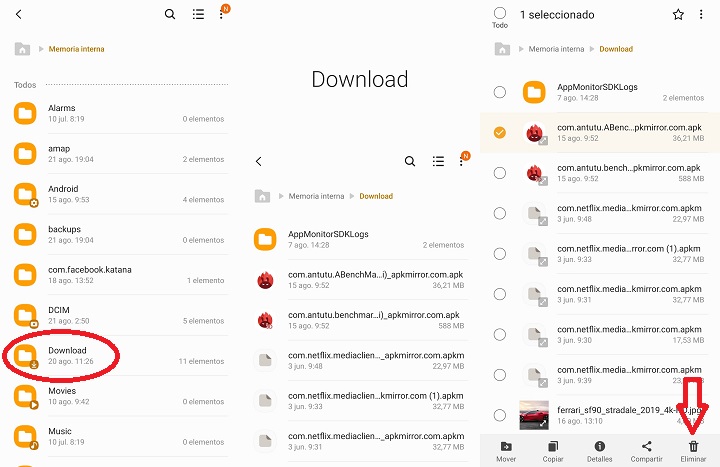Open com.netflix.mediaclien...kmirror.com (1).apkm file
720x467 pixels.
point(360,401)
